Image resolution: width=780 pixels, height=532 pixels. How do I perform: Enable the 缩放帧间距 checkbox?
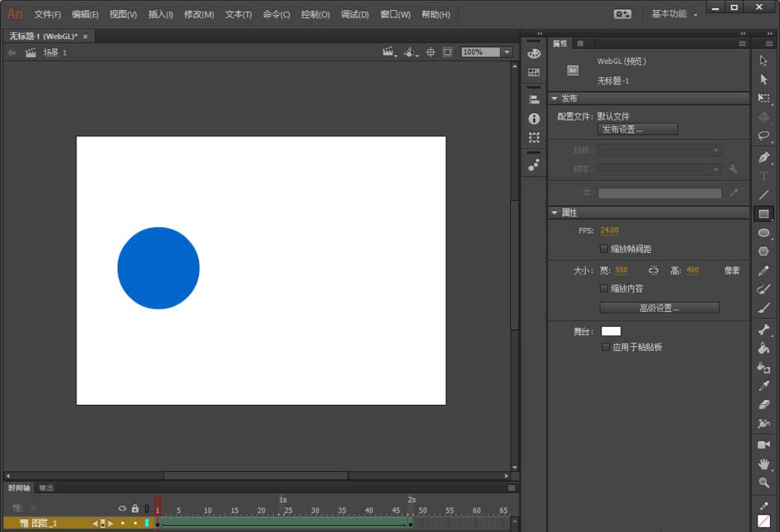[604, 249]
